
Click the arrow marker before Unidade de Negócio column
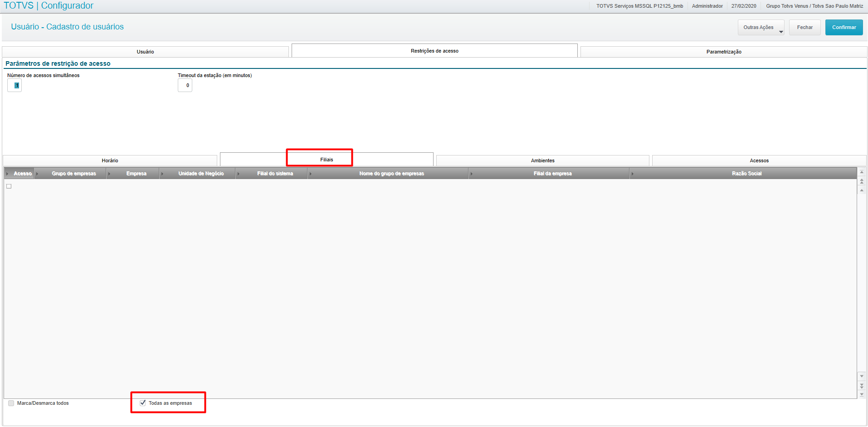(162, 174)
